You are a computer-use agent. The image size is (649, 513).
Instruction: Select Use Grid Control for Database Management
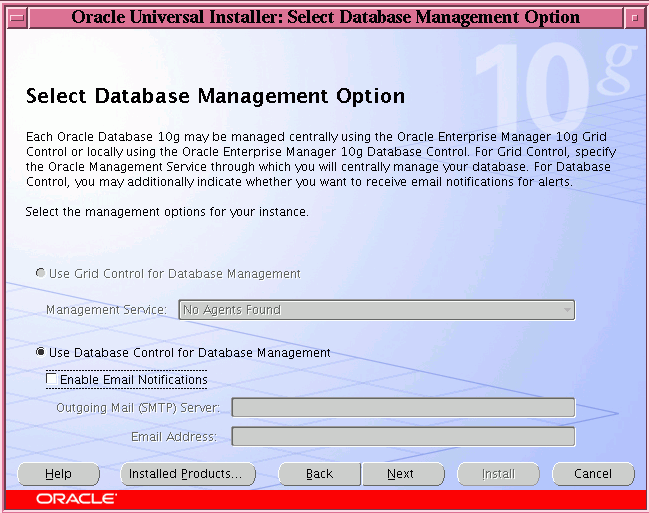(41, 273)
